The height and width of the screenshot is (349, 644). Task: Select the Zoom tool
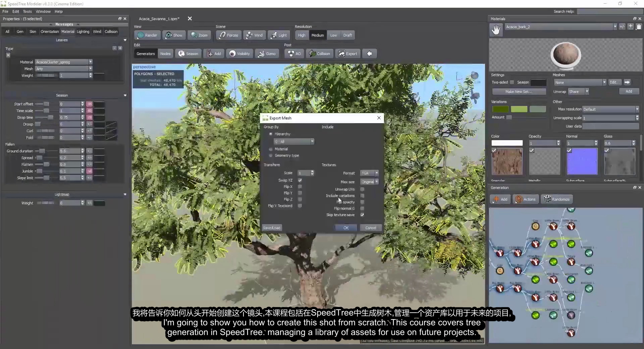(199, 35)
